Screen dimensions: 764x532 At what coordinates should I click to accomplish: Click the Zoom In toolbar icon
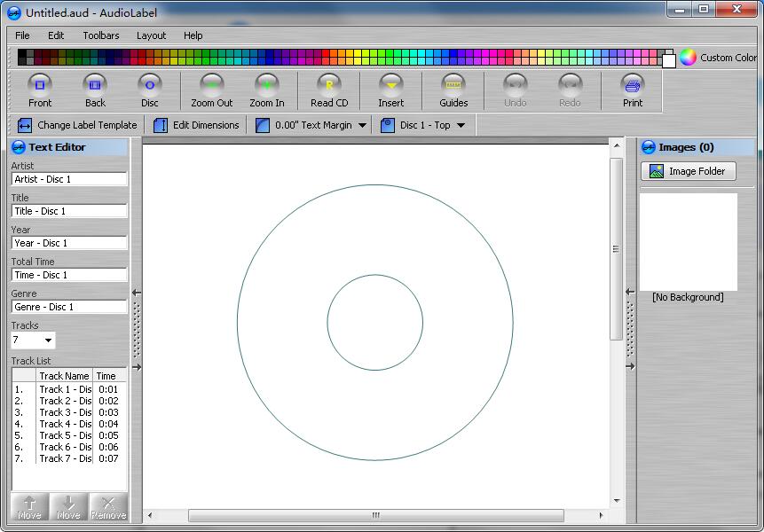coord(267,85)
